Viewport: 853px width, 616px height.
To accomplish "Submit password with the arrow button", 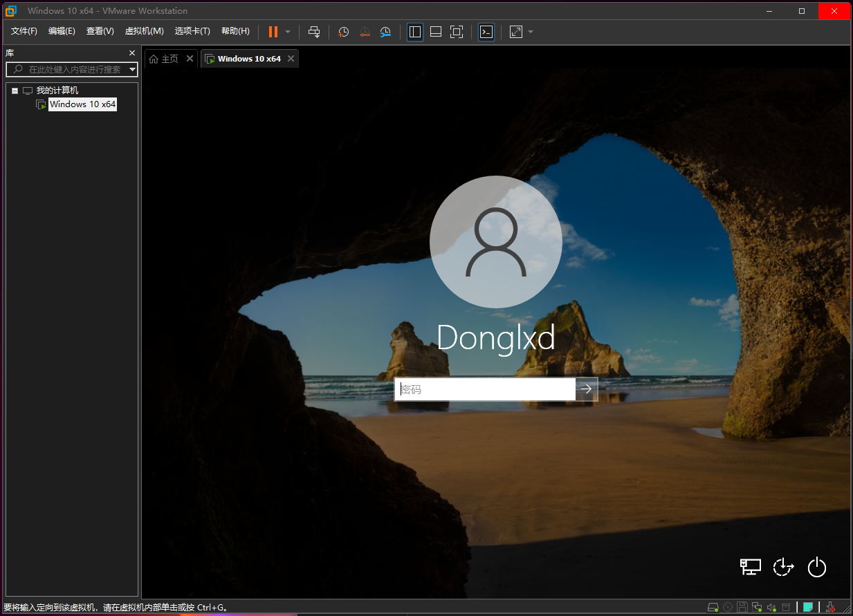I will (x=587, y=389).
